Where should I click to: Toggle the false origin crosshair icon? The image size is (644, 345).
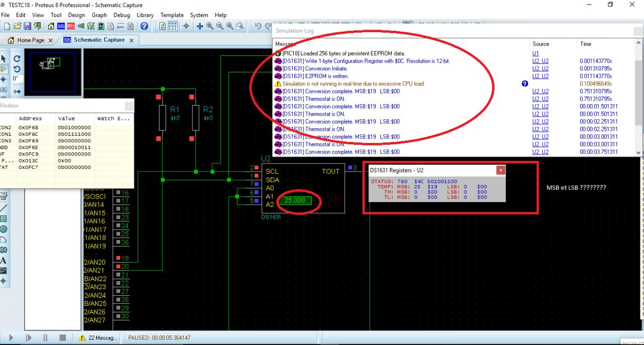[x=186, y=26]
